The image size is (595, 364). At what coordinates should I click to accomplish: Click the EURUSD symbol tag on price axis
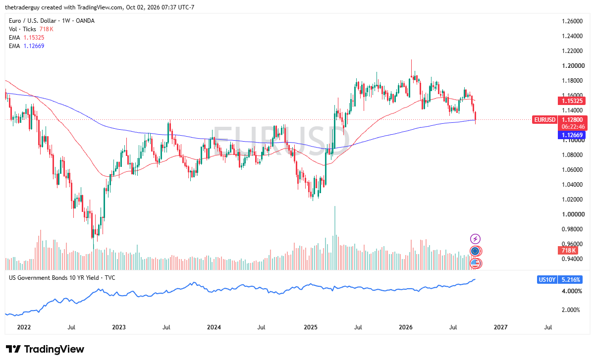click(545, 119)
